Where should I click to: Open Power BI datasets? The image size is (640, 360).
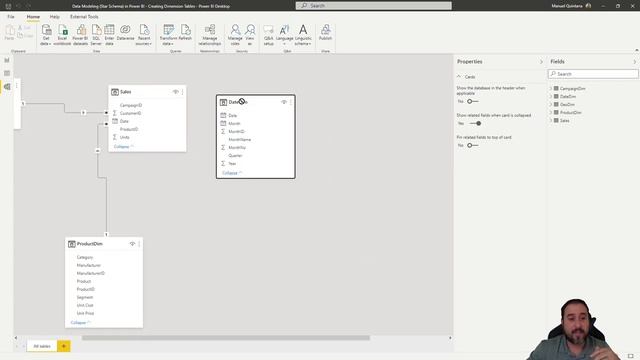tap(80, 35)
